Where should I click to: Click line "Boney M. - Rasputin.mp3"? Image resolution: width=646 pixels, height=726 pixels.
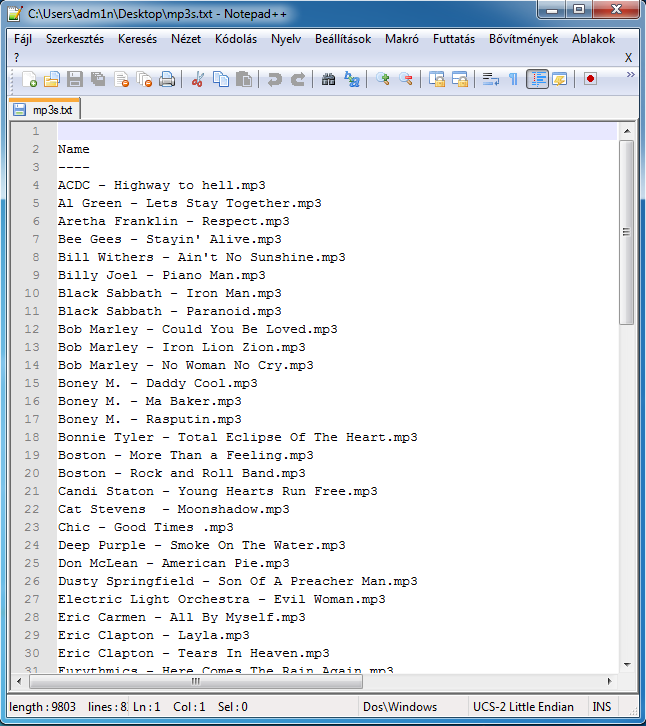(x=150, y=419)
